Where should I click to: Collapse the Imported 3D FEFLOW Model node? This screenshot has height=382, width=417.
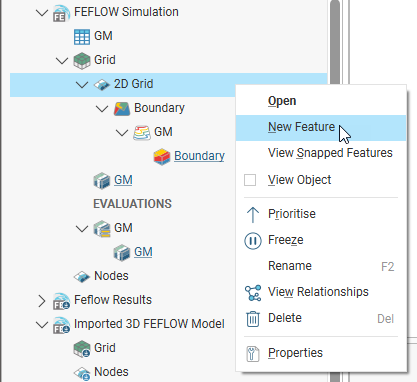pyautogui.click(x=42, y=325)
